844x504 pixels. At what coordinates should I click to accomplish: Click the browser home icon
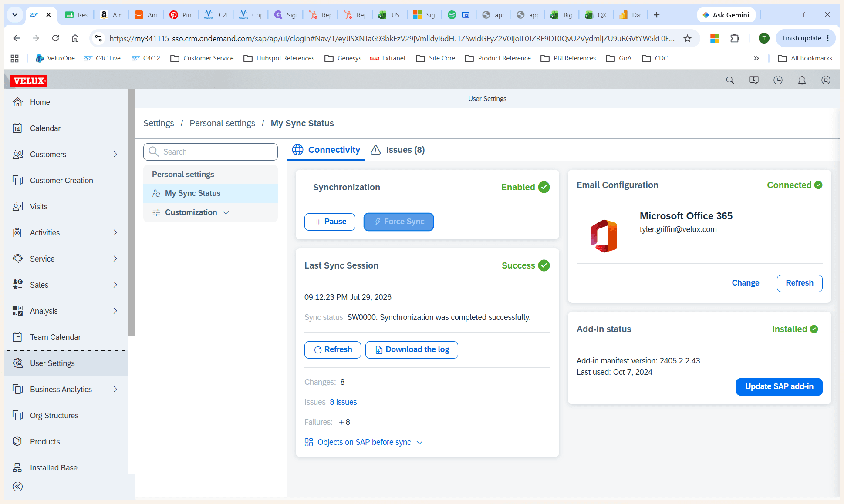(75, 38)
